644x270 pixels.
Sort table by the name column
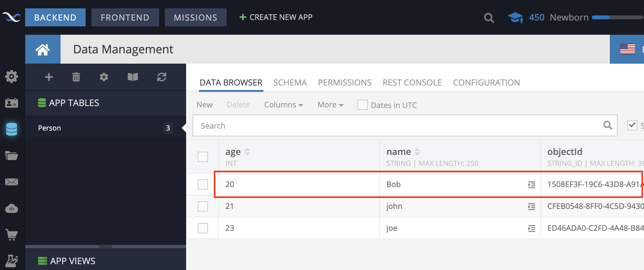click(x=417, y=152)
